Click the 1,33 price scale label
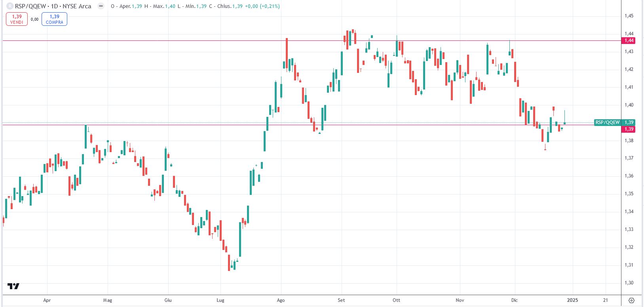This screenshot has height=307, width=644. click(629, 229)
